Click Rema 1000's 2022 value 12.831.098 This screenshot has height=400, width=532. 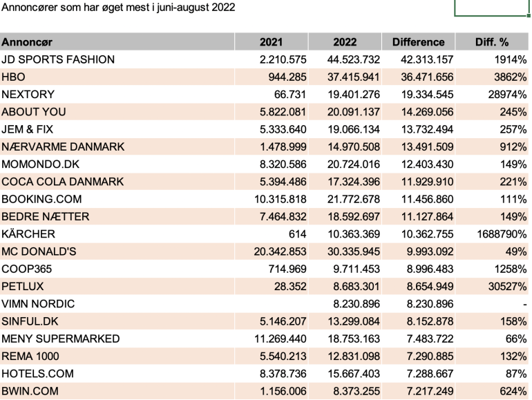354,356
